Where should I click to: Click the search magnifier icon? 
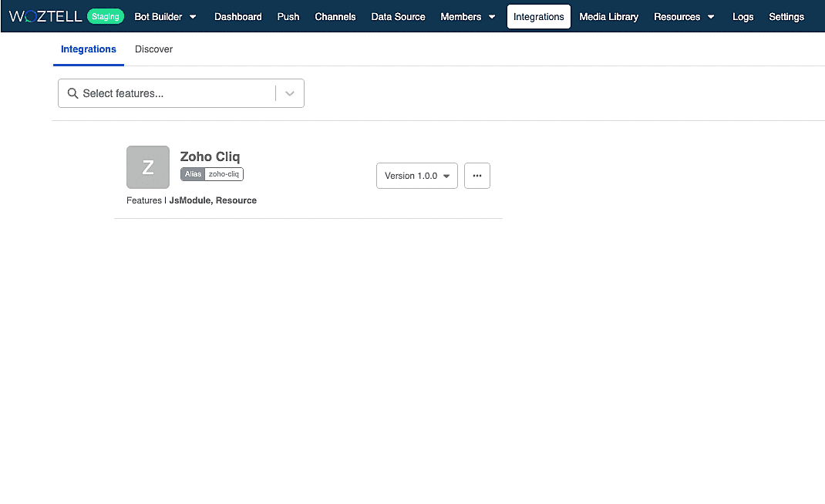(x=72, y=93)
